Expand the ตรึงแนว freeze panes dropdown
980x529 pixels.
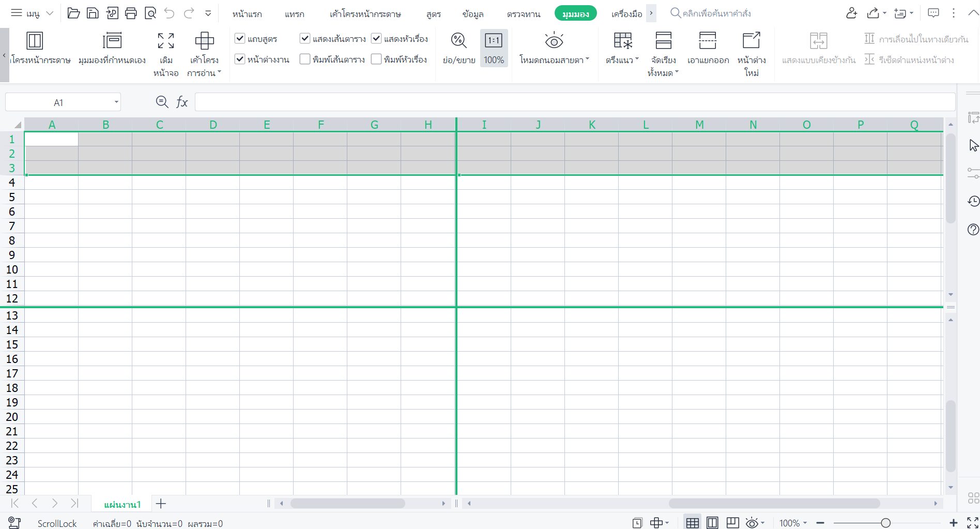click(622, 48)
